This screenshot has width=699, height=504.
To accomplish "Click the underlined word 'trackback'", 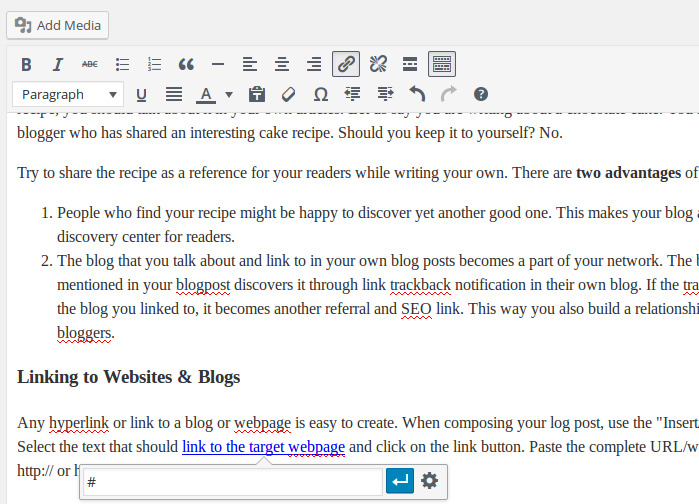I will point(420,285).
